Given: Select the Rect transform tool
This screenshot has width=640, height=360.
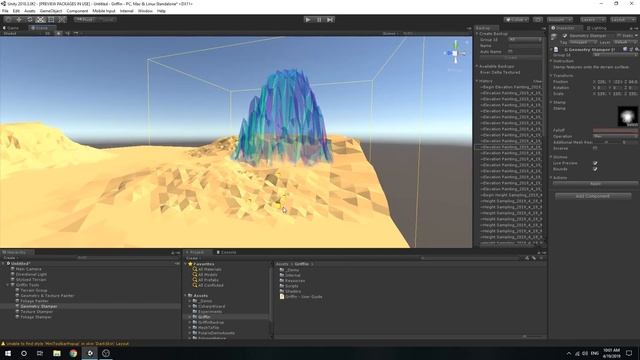Looking at the screenshot, I should [51, 19].
